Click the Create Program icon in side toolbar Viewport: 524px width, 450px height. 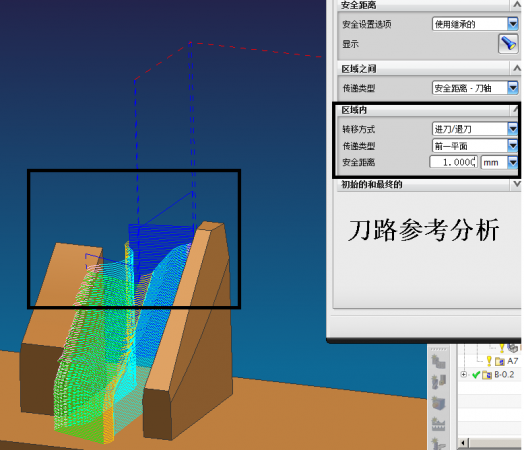[x=438, y=362]
